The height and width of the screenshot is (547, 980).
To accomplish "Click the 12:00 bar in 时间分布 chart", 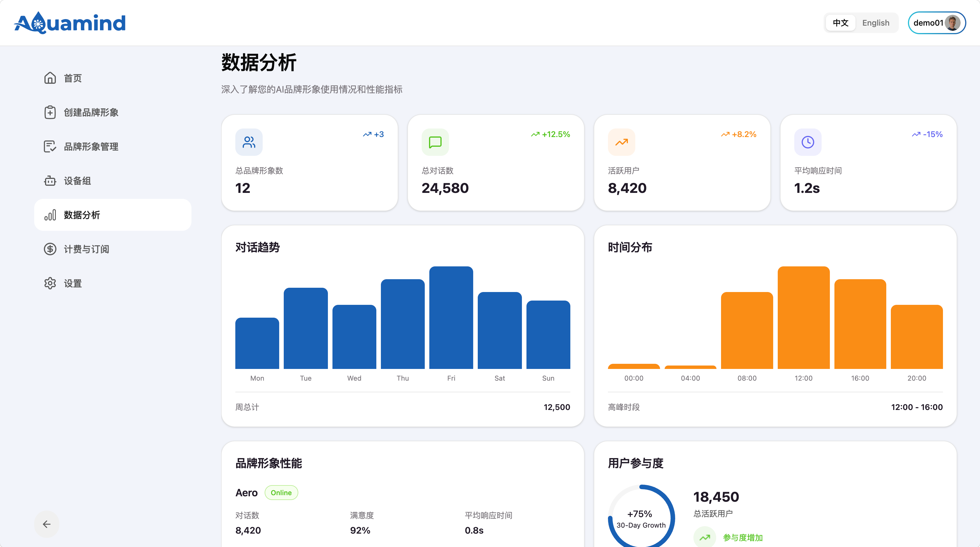I will [803, 318].
